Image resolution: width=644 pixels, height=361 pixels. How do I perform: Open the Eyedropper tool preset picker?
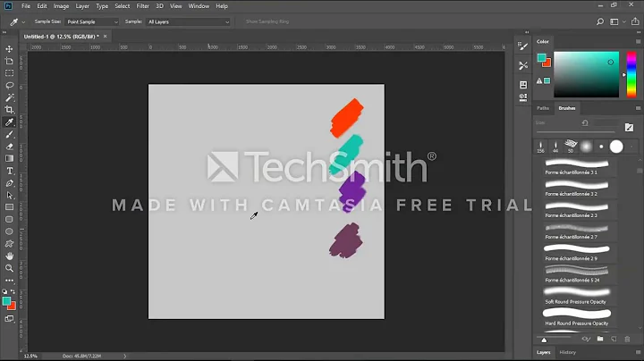[x=17, y=21]
